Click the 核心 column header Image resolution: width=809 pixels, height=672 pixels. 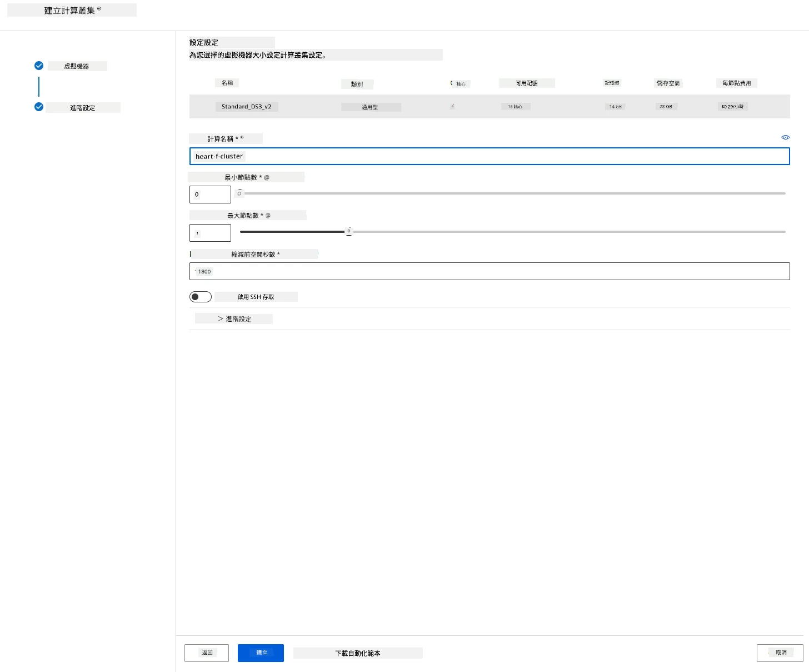pyautogui.click(x=461, y=84)
